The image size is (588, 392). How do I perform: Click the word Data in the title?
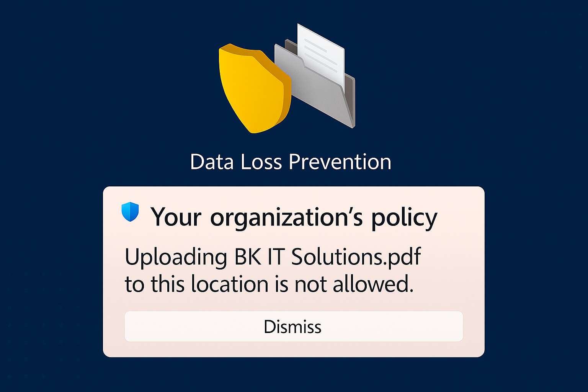[x=212, y=162]
